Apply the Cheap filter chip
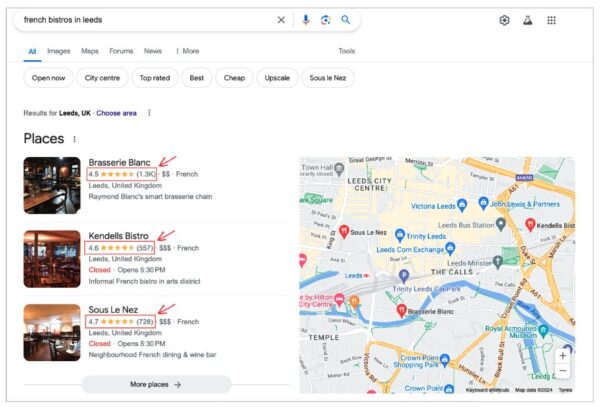The height and width of the screenshot is (407, 600). click(x=234, y=78)
